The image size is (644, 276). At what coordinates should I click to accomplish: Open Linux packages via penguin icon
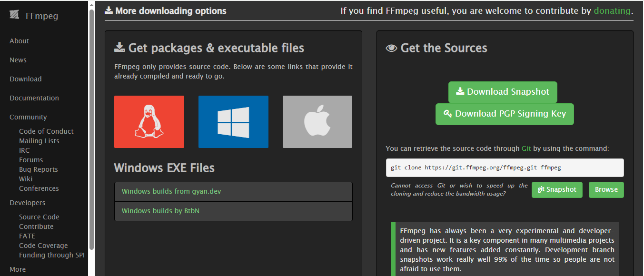pos(149,122)
